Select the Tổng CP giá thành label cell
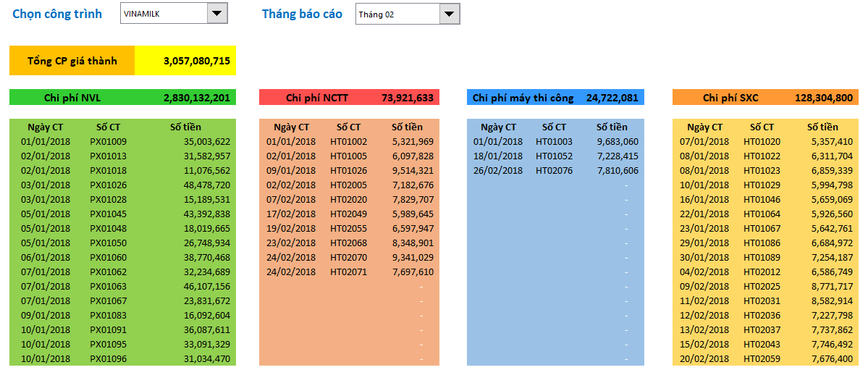Screen dimensions: 868x383 pos(72,61)
